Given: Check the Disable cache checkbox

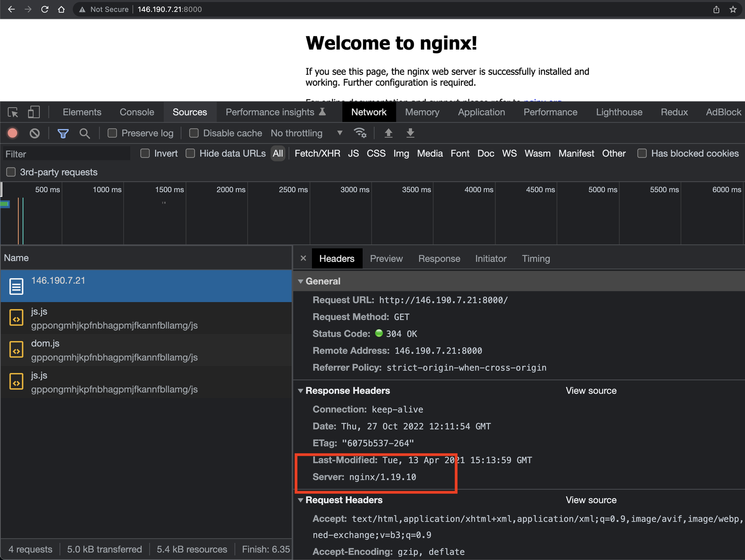Looking at the screenshot, I should coord(194,133).
